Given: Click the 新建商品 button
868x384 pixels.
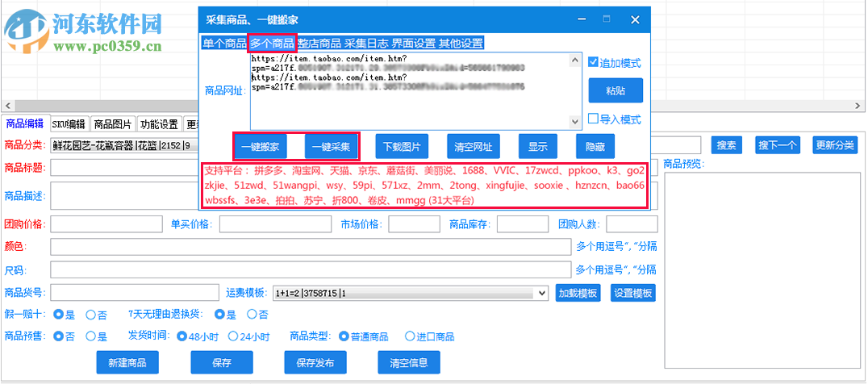Looking at the screenshot, I should click(x=127, y=363).
